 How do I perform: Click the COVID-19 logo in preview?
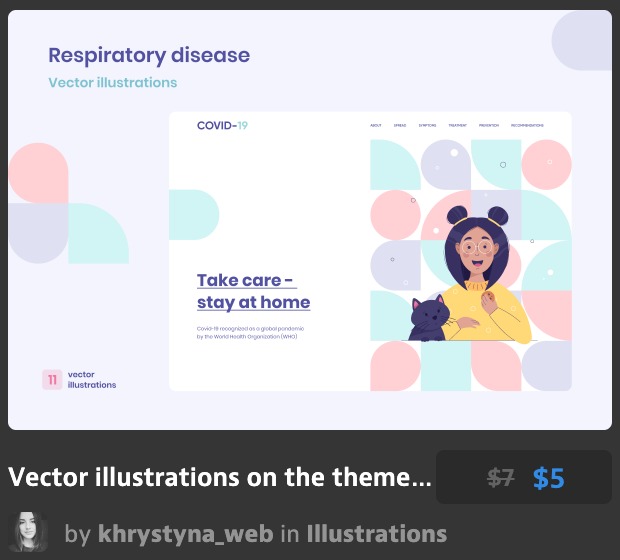220,126
